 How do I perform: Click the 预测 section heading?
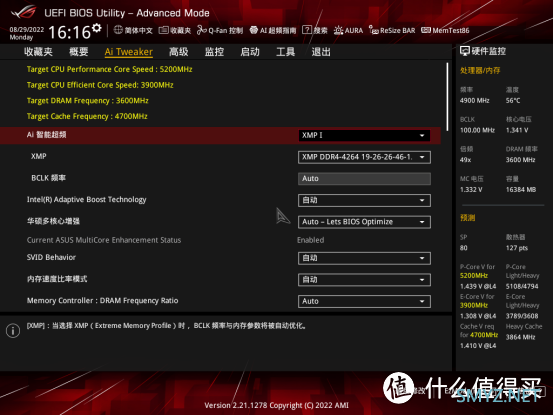467,218
